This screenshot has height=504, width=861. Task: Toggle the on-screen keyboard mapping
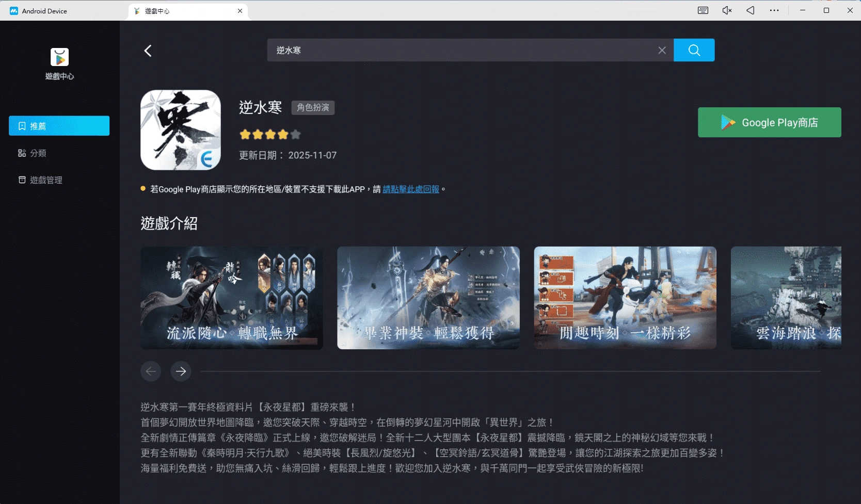(x=703, y=10)
